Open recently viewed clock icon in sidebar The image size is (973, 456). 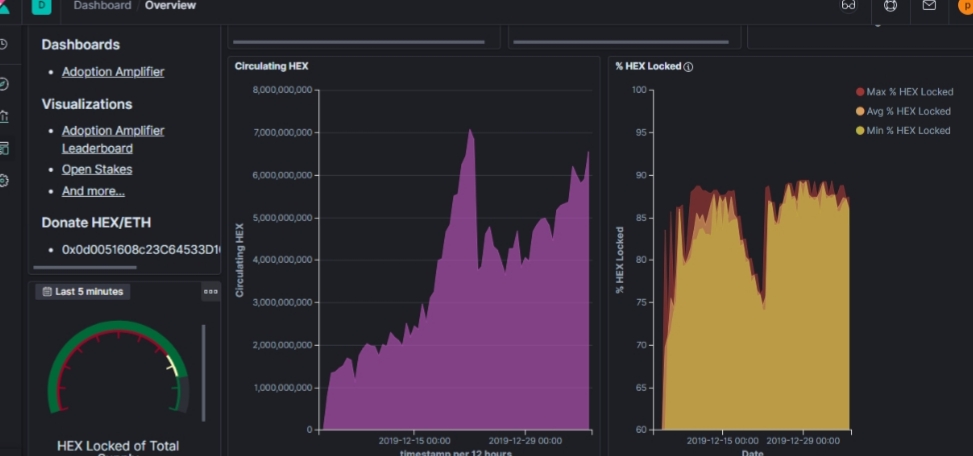pyautogui.click(x=4, y=44)
